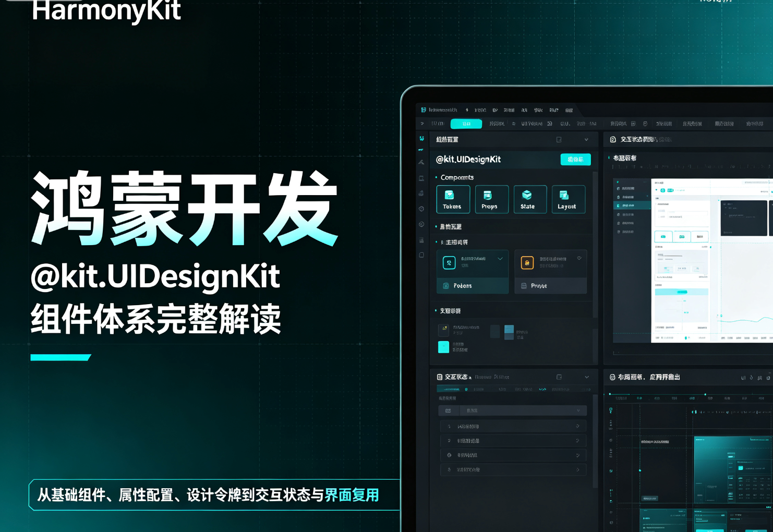Click the dark code block in the canvas preview

pyautogui.click(x=744, y=218)
